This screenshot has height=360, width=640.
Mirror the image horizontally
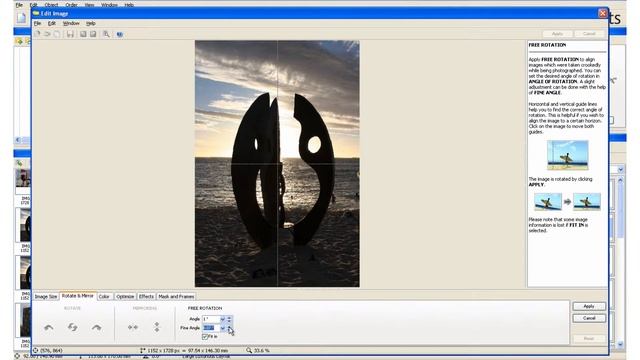(x=133, y=327)
